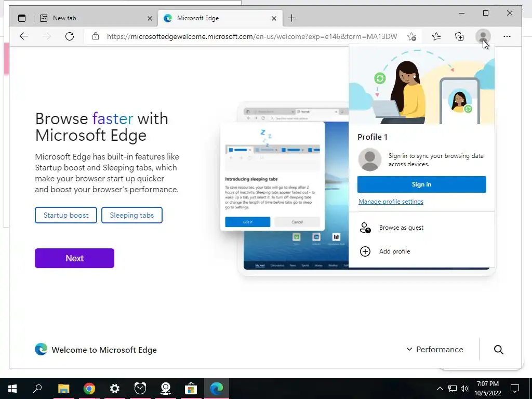
Task: Show hidden system tray icons
Action: (x=440, y=389)
